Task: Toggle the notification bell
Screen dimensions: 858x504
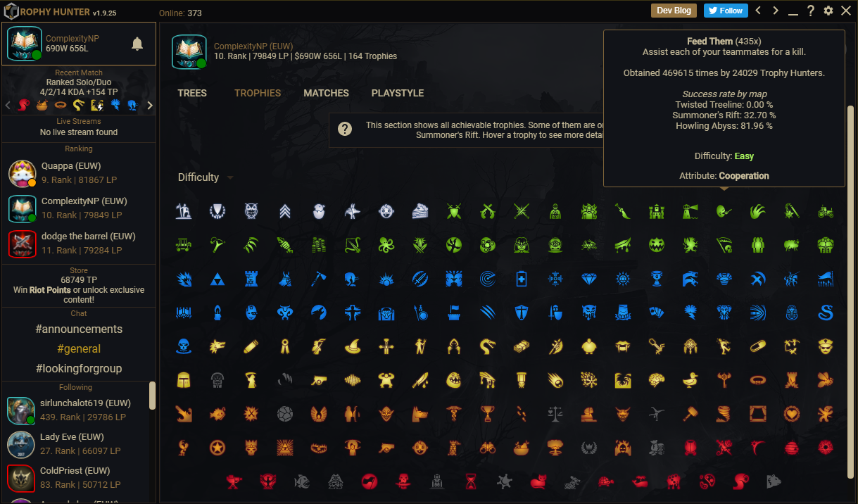Action: coord(137,44)
